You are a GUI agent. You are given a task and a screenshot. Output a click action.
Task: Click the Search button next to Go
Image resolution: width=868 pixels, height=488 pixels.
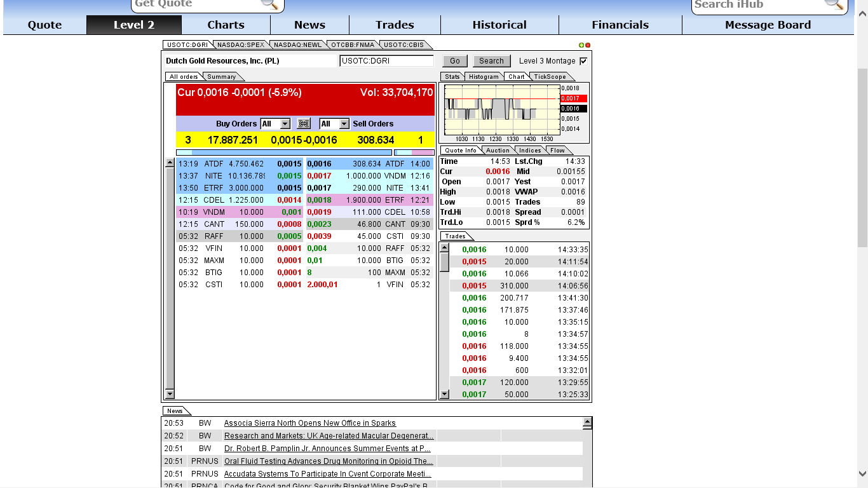491,60
